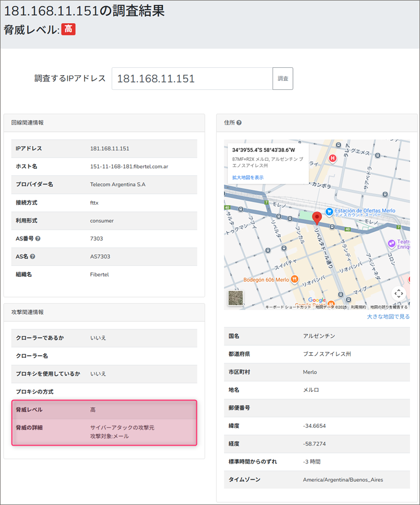Viewport: 420px width, 505px height.
Task: Click the Teatro purple marker icon
Action: pos(391,243)
